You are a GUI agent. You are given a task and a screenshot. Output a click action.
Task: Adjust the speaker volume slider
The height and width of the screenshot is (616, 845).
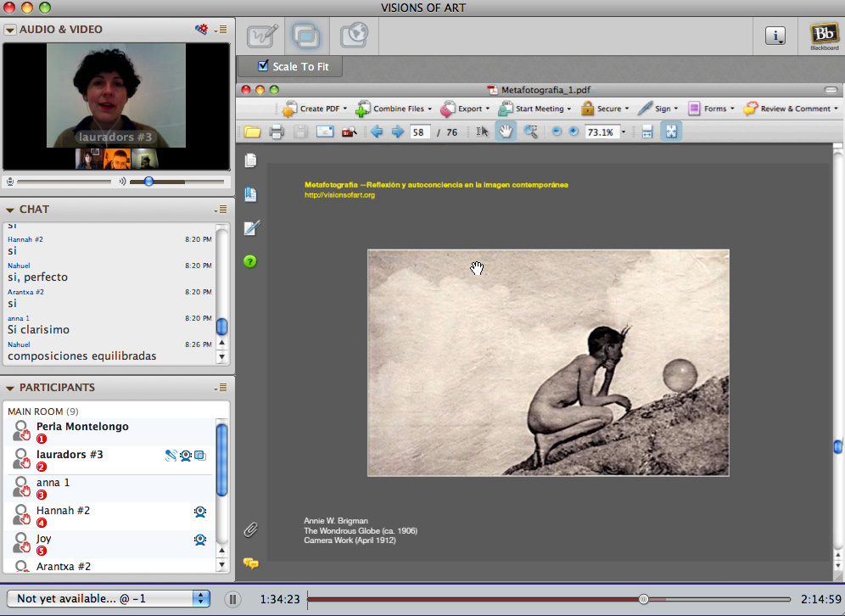tap(149, 182)
